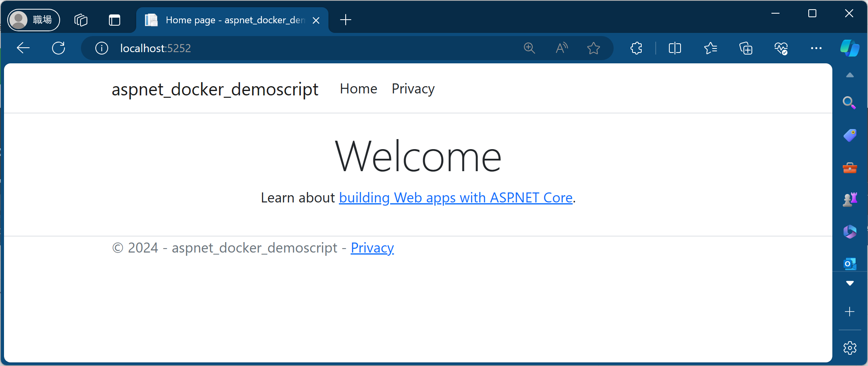
Task: Click the sidebar scroll up arrow
Action: click(850, 75)
